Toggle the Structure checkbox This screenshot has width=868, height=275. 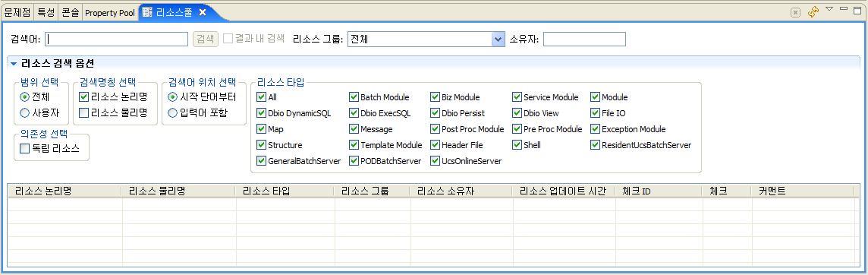click(261, 145)
